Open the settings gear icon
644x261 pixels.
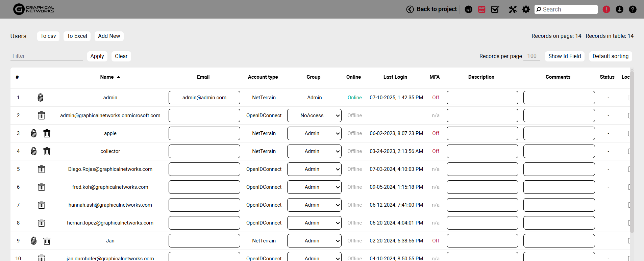526,9
